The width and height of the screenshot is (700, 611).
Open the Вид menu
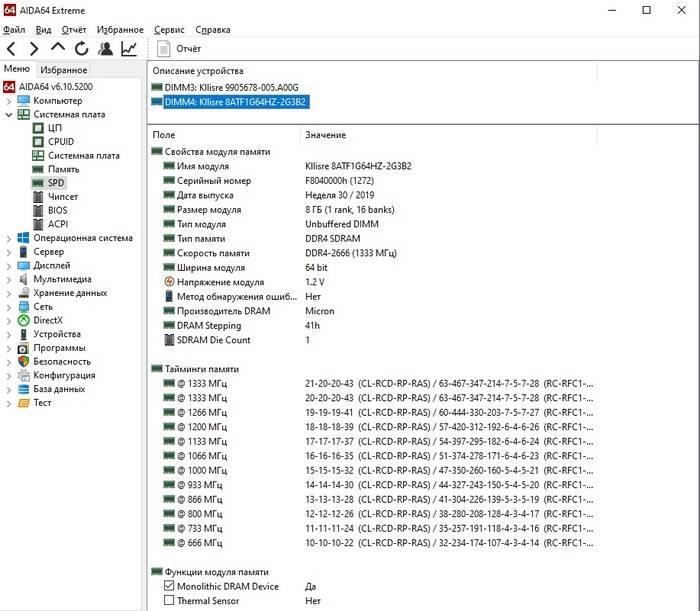(43, 30)
